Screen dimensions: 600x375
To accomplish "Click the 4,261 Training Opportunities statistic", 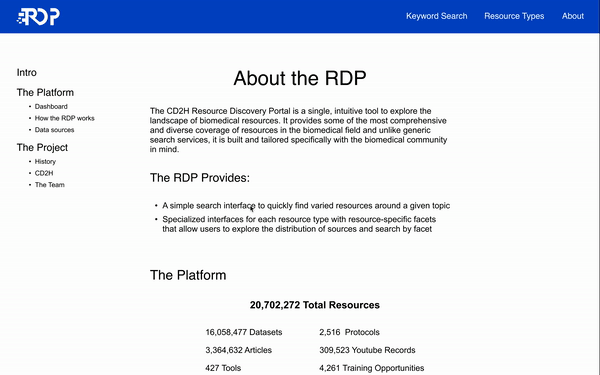I will [372, 368].
